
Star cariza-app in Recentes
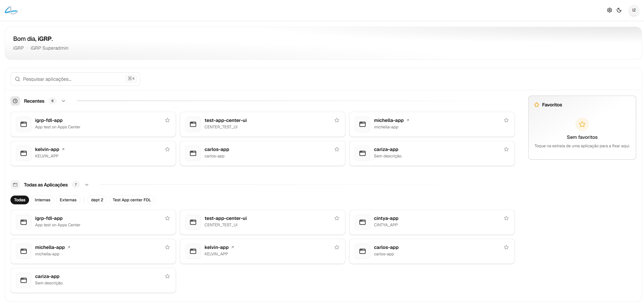click(506, 149)
